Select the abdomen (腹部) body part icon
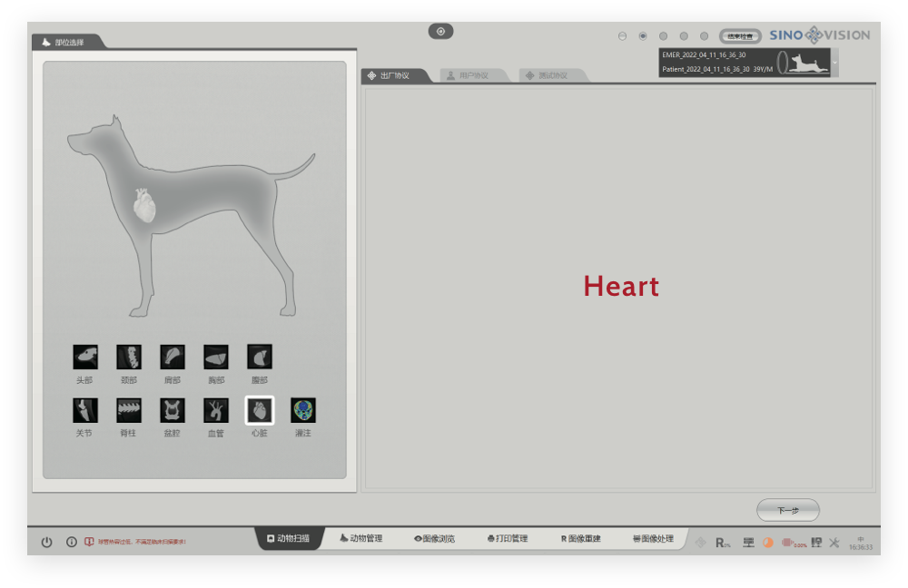The width and height of the screenshot is (908, 588). (x=260, y=357)
